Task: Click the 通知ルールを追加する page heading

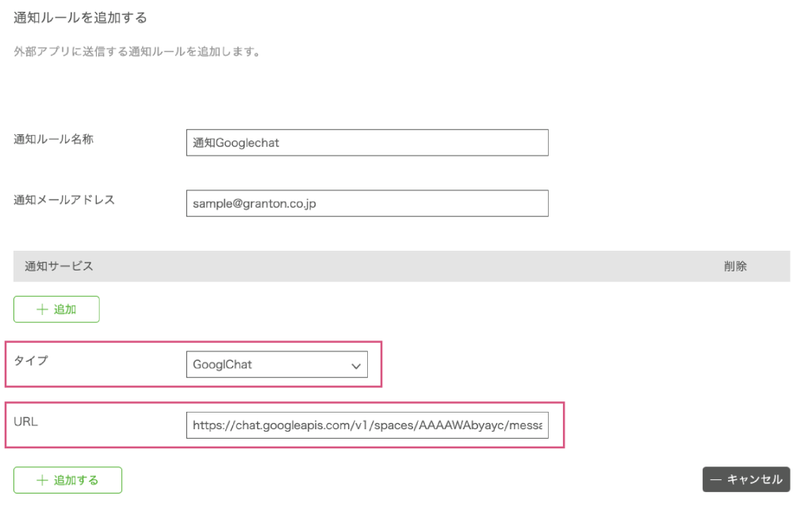Action: coord(81,17)
